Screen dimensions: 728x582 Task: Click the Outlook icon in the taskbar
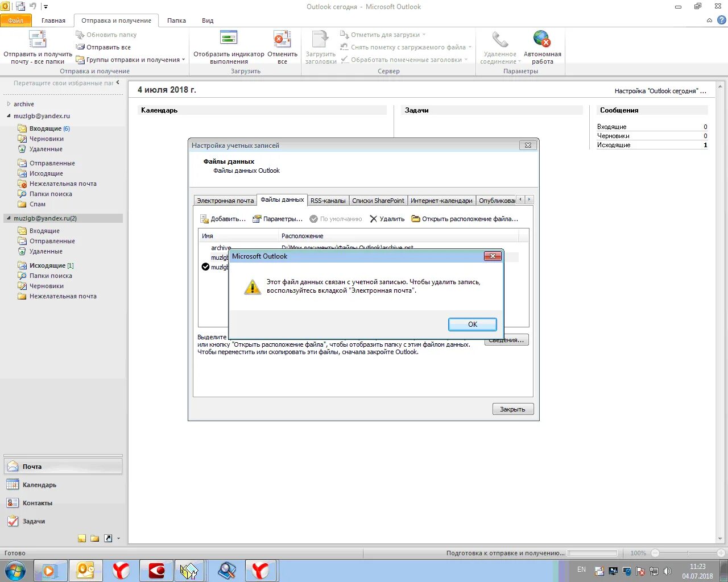(x=86, y=570)
